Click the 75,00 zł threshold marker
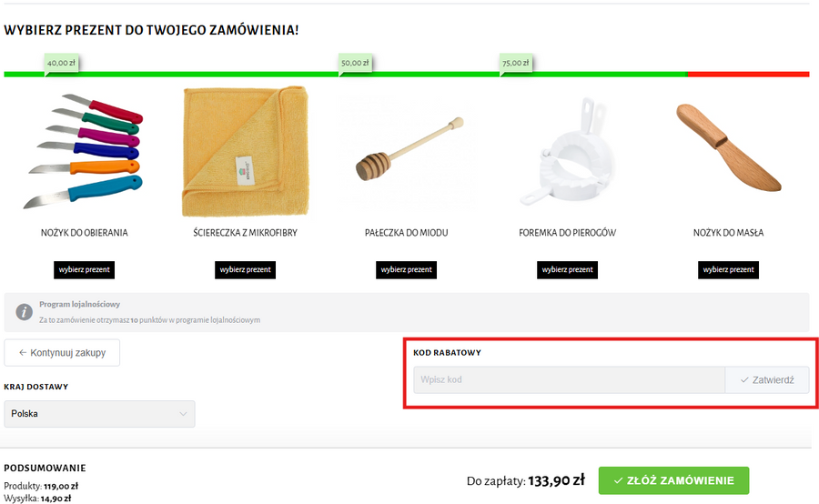Viewport: 819px width, 504px height. (516, 63)
